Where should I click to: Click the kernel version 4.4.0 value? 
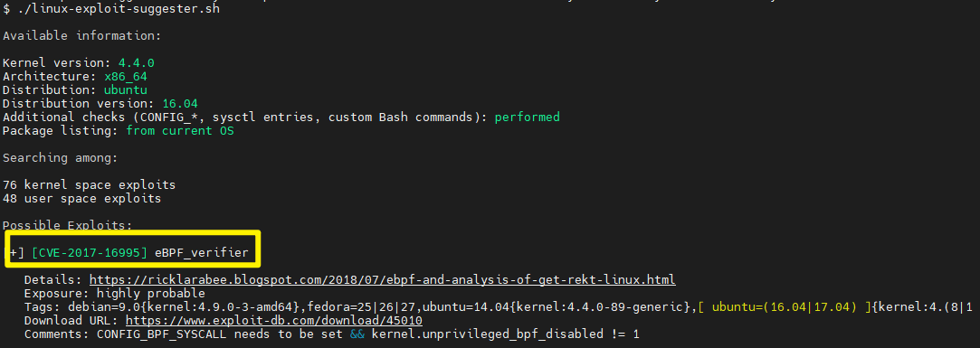click(x=137, y=63)
